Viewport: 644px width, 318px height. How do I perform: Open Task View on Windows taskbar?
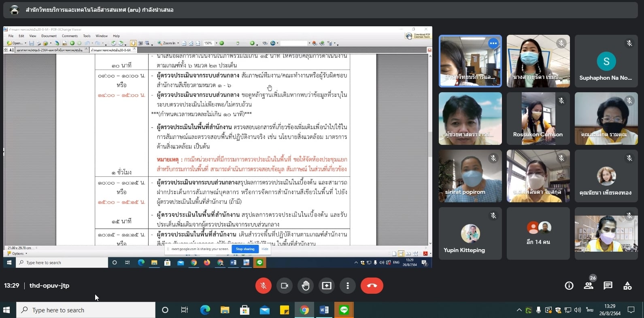[x=184, y=310]
